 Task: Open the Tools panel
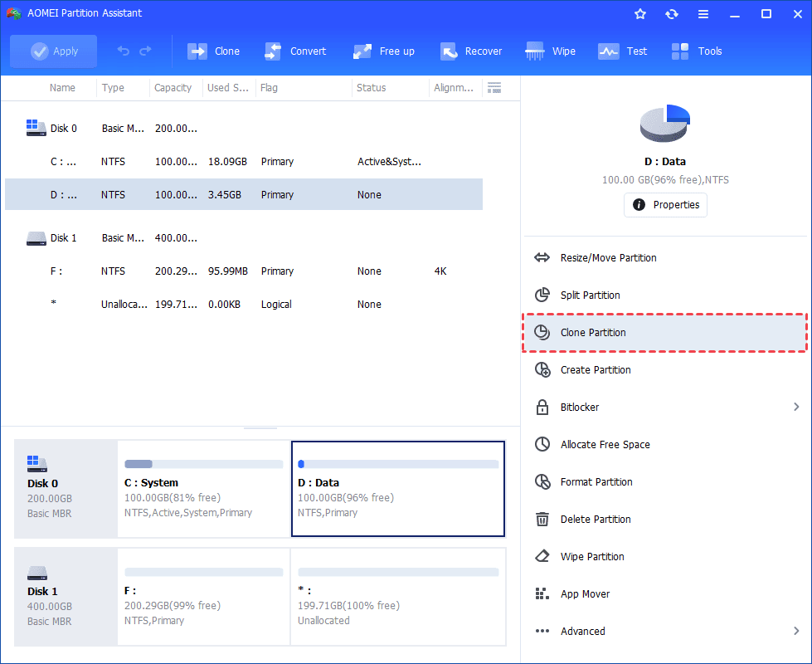pyautogui.click(x=696, y=51)
